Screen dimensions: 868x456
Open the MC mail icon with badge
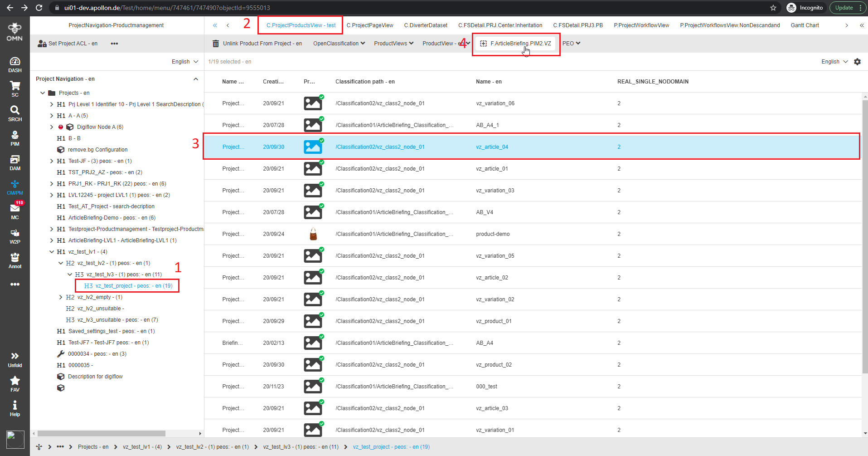tap(15, 211)
